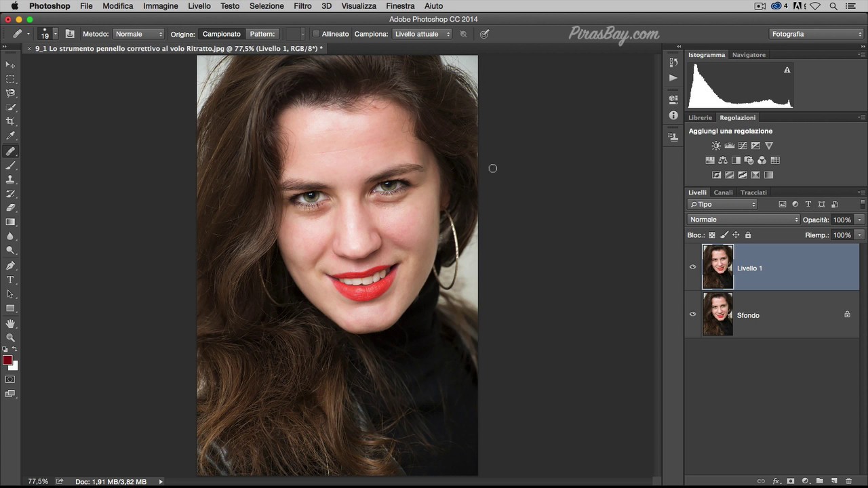Open the Opacità slider arrow
This screenshot has height=488, width=868.
coord(859,220)
